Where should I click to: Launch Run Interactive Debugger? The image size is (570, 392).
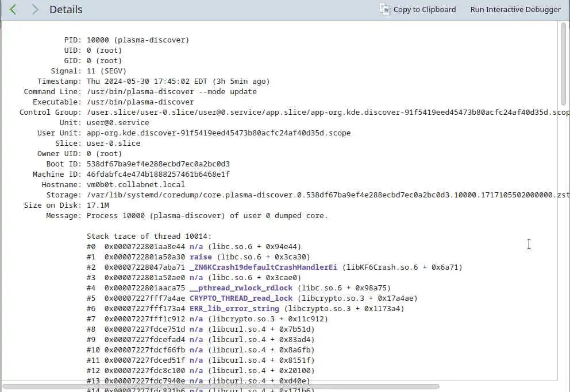(515, 9)
